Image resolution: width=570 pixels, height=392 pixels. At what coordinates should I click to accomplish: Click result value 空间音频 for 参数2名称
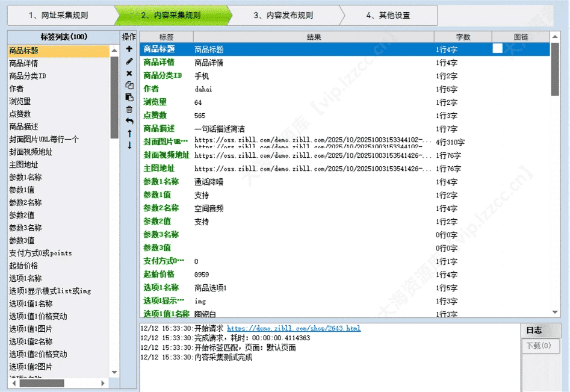pos(209,208)
